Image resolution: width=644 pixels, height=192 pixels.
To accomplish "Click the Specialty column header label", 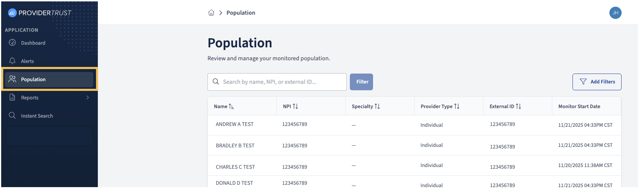I will (x=362, y=106).
